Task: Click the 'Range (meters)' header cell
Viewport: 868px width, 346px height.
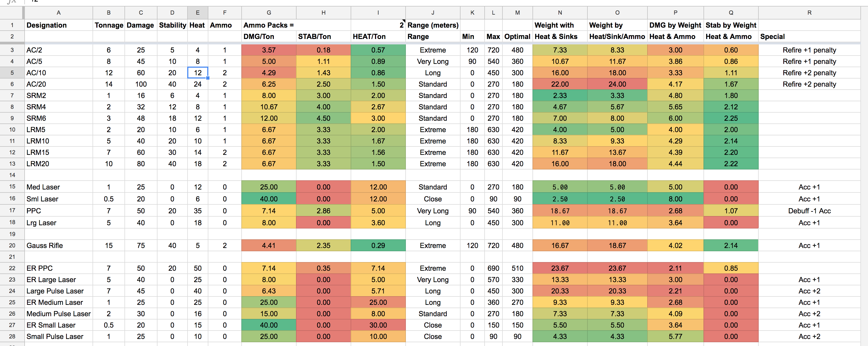Action: click(x=433, y=25)
